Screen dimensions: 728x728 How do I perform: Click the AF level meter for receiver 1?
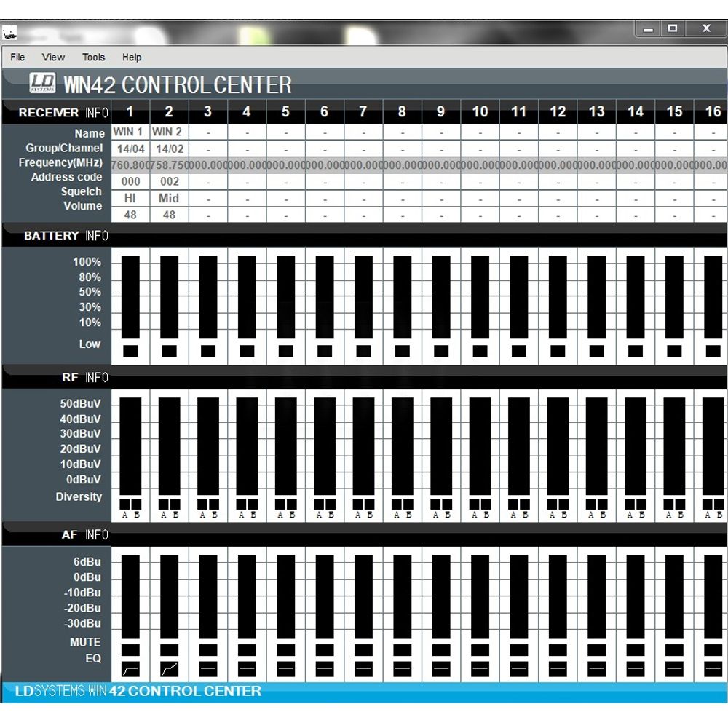(x=130, y=596)
